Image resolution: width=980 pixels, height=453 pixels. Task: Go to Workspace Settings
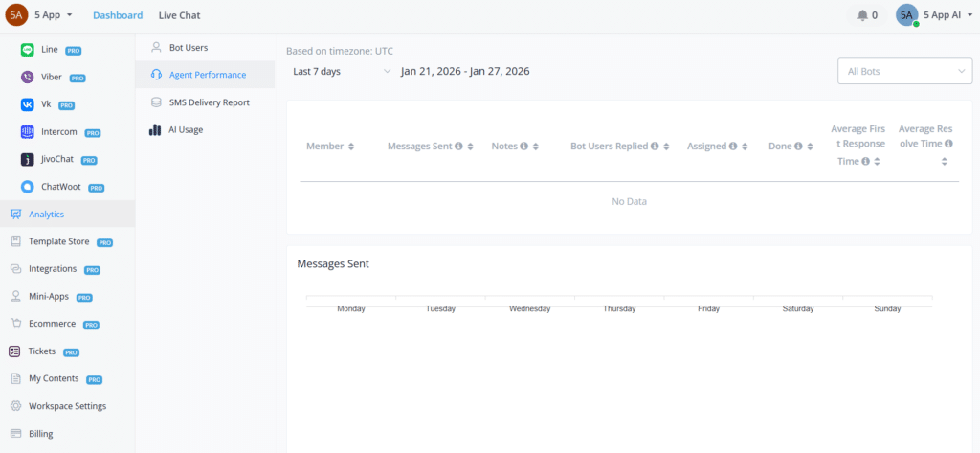click(67, 406)
